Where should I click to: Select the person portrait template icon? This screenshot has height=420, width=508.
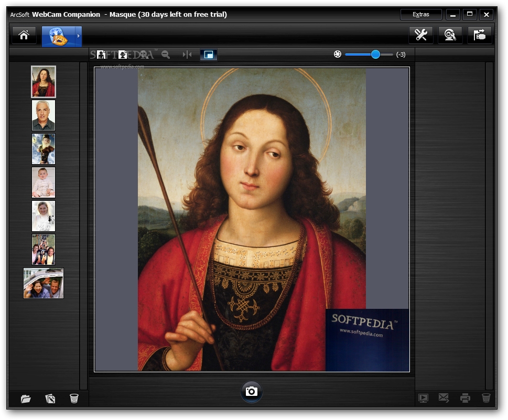click(x=101, y=55)
